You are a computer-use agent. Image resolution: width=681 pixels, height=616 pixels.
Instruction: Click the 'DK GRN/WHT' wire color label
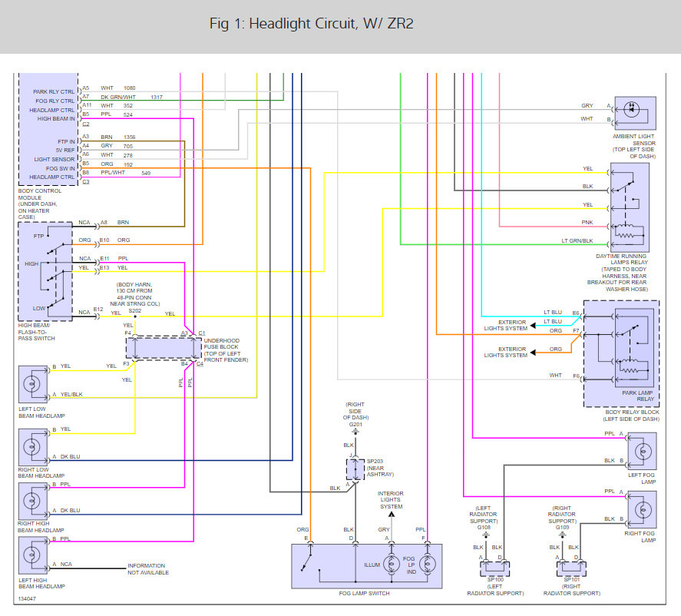[118, 97]
